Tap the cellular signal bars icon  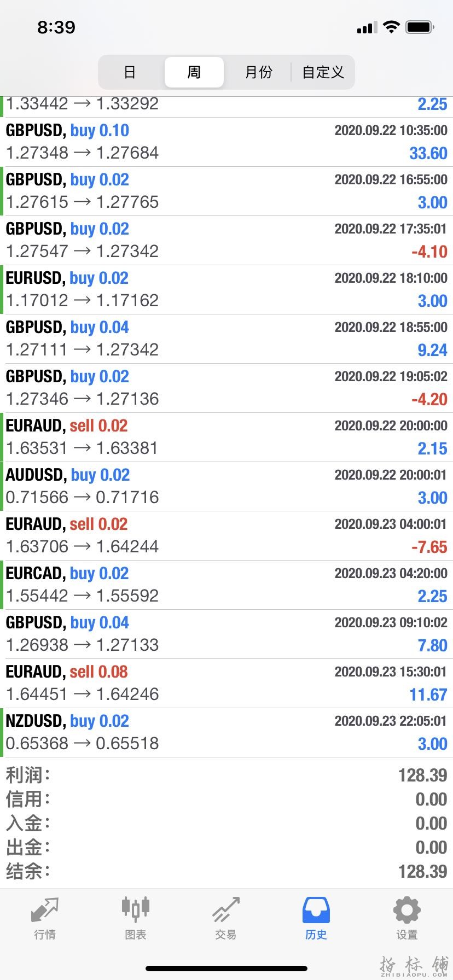pos(367,27)
